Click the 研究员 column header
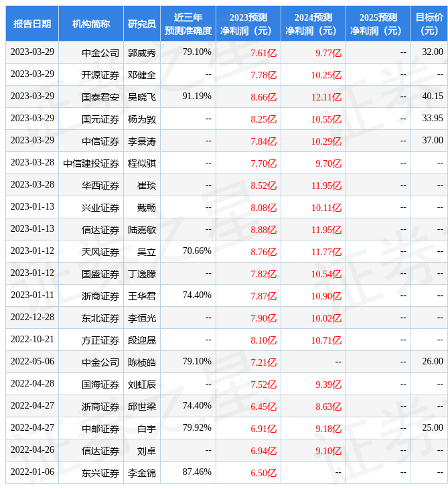The height and width of the screenshot is (489, 448). (x=142, y=23)
